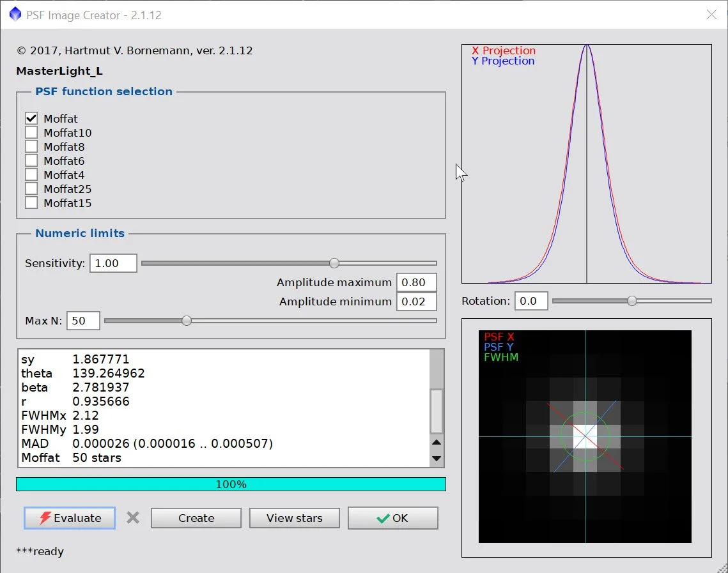Click the PSF preview image
The image size is (728, 573).
585,436
